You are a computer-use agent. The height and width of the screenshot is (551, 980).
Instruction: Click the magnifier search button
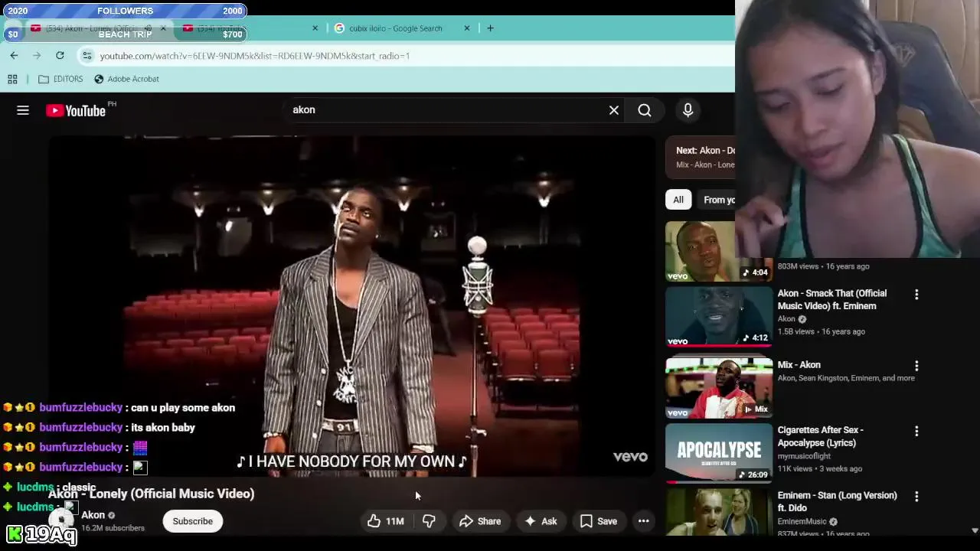point(645,110)
